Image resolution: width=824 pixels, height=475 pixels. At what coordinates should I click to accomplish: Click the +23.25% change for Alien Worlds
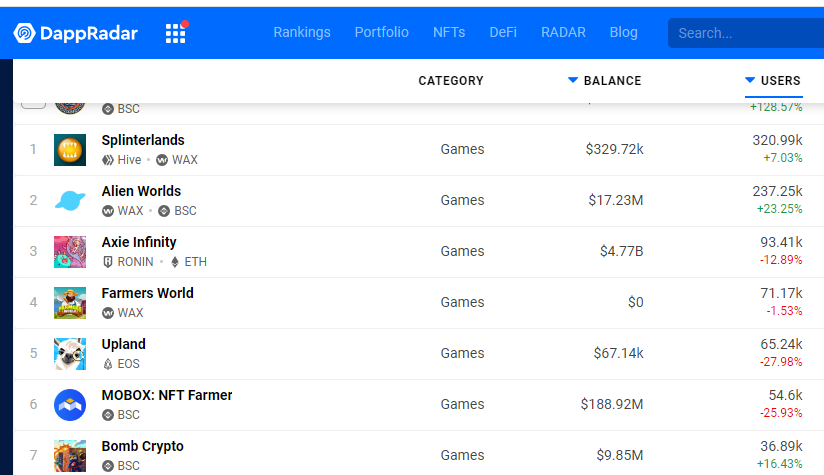click(779, 209)
